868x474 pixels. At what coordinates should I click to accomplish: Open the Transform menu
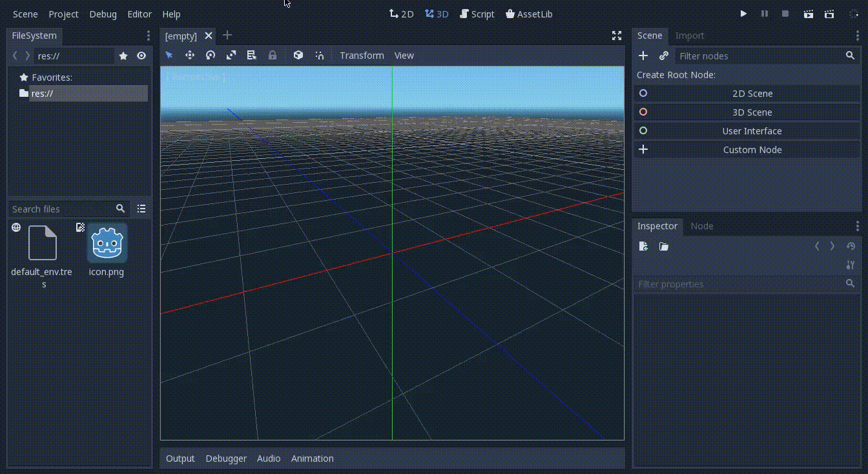tap(362, 56)
